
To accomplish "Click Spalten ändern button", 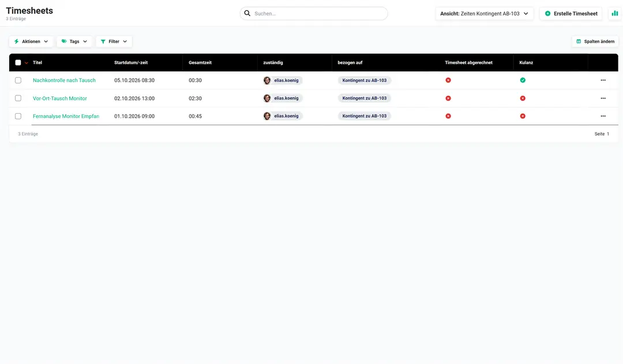I will point(595,42).
